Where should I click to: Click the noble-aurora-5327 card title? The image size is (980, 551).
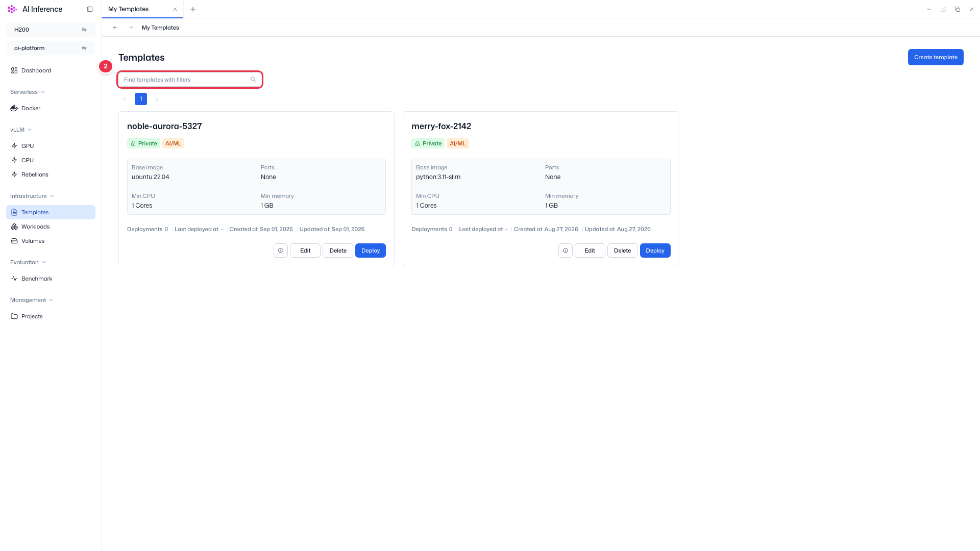164,126
